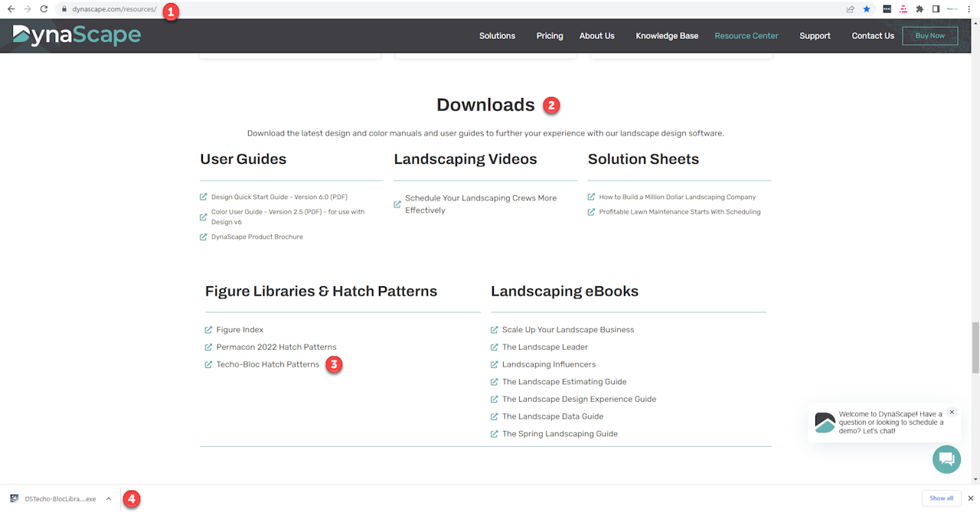Image resolution: width=980 pixels, height=512 pixels.
Task: Expand options arrow for downloaded exe file
Action: click(x=109, y=499)
